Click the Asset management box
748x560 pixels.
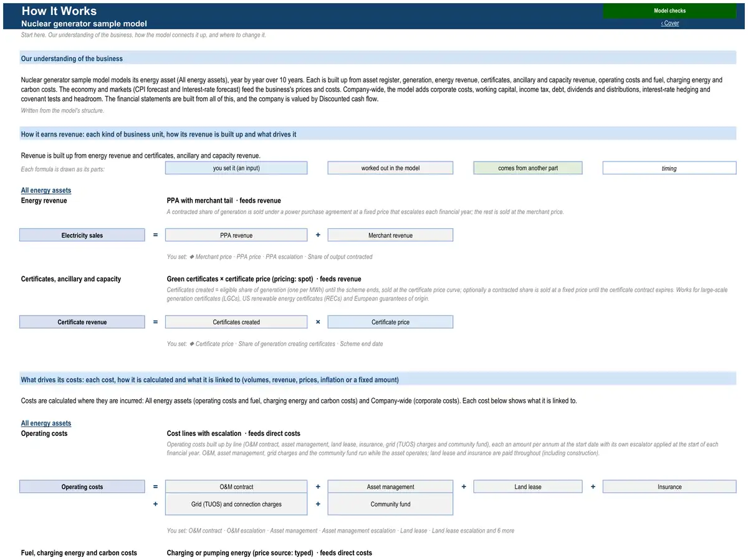click(x=390, y=487)
